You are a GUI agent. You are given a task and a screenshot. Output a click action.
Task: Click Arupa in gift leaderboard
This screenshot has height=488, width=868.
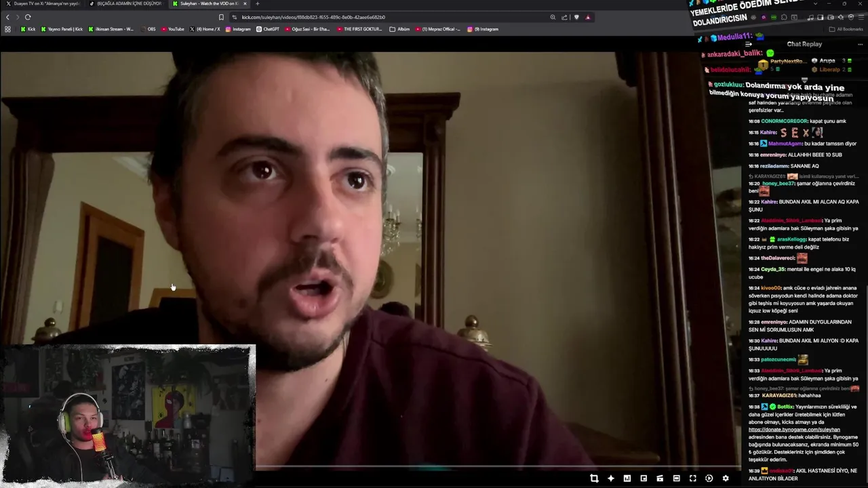pyautogui.click(x=827, y=61)
